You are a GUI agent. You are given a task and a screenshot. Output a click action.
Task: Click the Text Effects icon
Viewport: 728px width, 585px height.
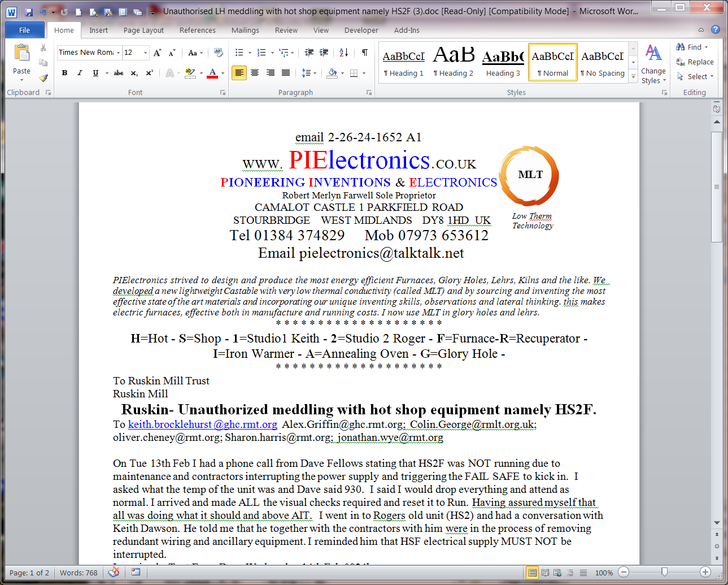[x=170, y=73]
